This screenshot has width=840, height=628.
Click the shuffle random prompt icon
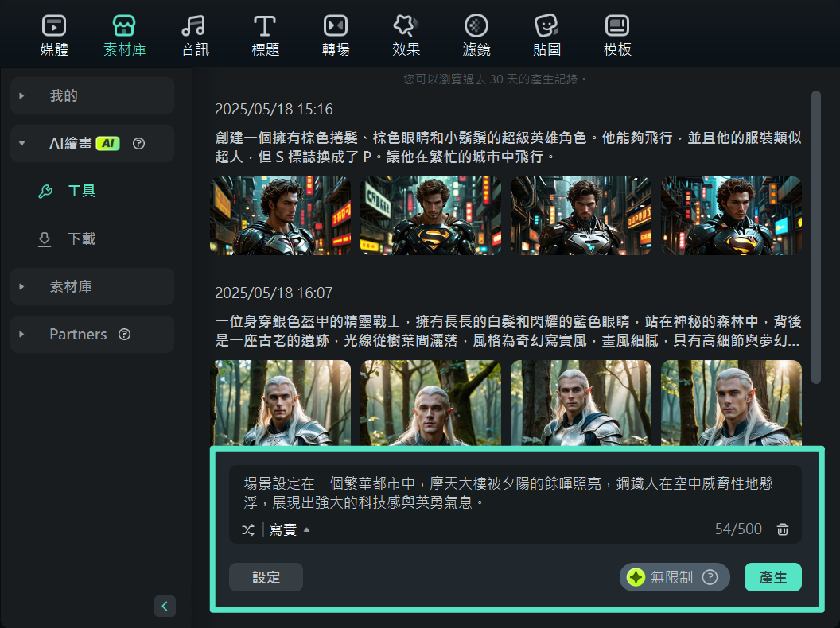pos(248,529)
